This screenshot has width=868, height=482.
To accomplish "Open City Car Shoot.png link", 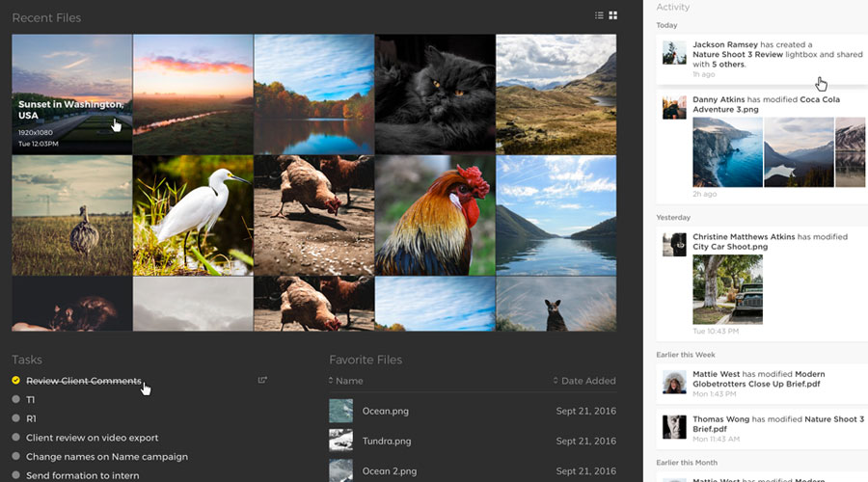I will point(730,247).
